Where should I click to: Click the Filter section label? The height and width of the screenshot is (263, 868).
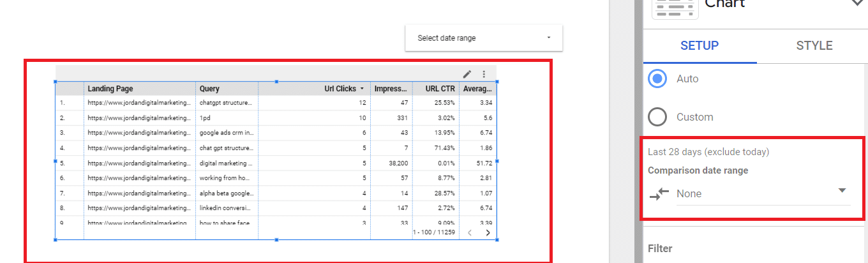[660, 249]
